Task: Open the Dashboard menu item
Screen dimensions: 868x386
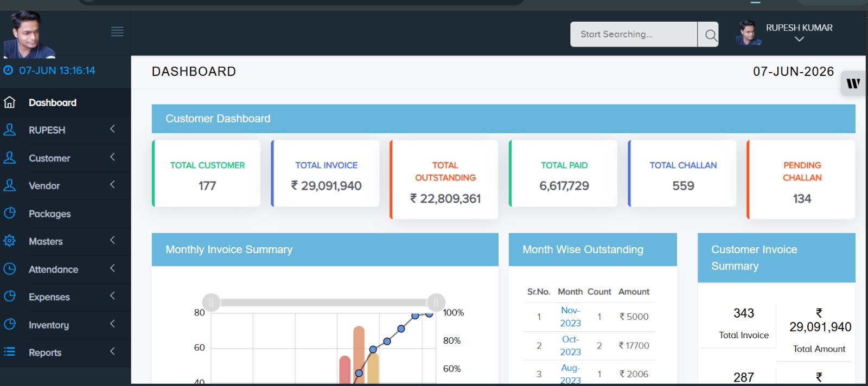Action: point(65,102)
